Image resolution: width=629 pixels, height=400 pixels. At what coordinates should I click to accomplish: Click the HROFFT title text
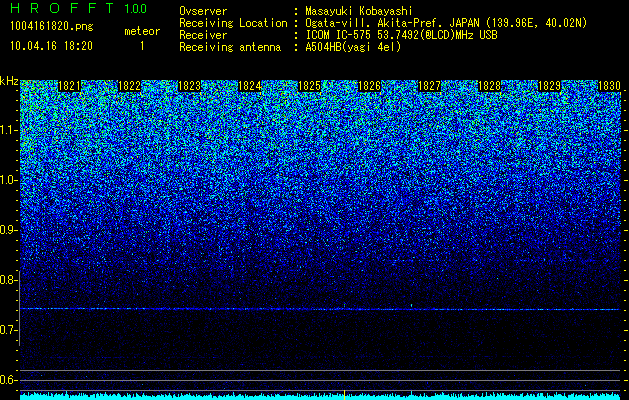pos(62,8)
